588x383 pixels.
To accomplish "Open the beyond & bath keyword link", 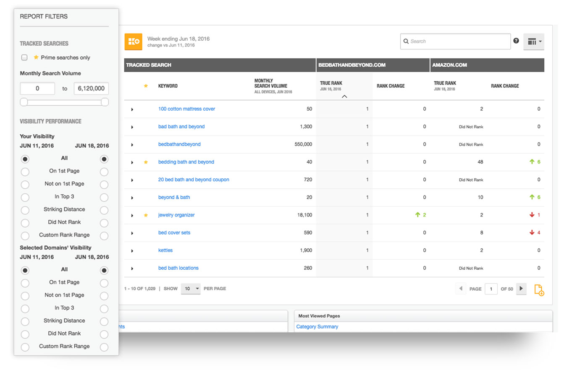I will [x=174, y=198].
